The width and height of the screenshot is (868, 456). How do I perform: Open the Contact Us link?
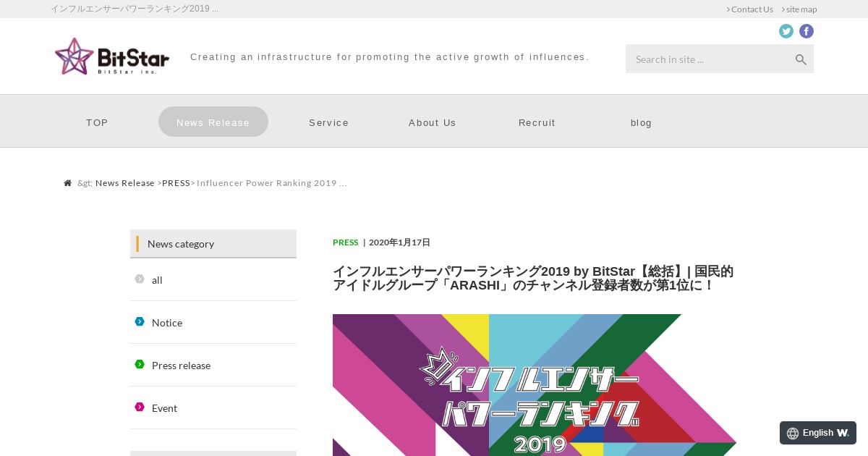[750, 9]
